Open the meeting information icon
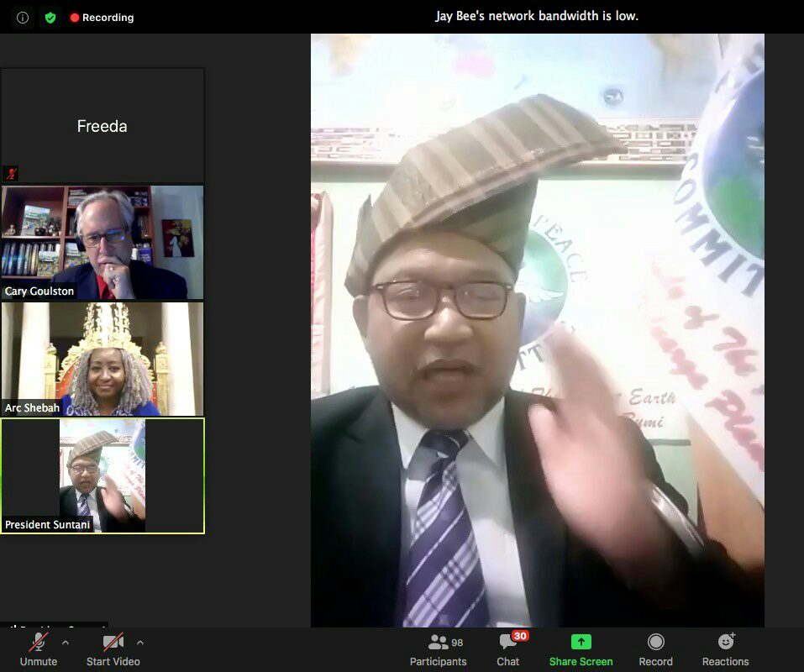This screenshot has height=672, width=804. pos(23,17)
